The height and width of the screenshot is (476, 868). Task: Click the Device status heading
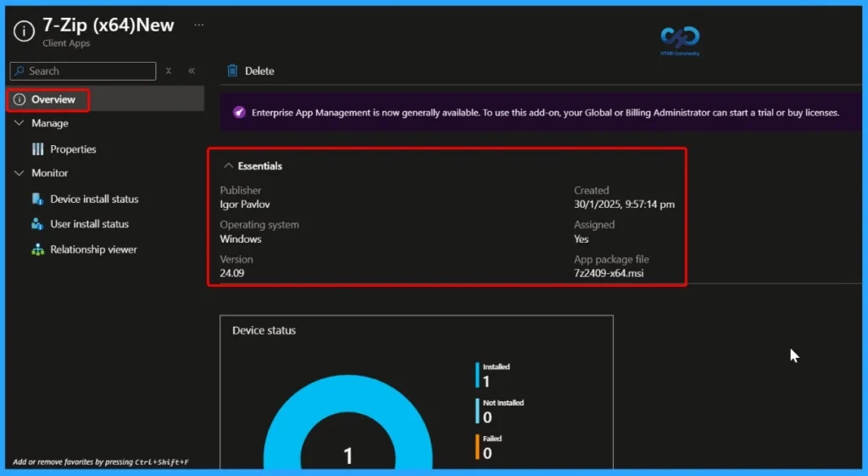[264, 330]
